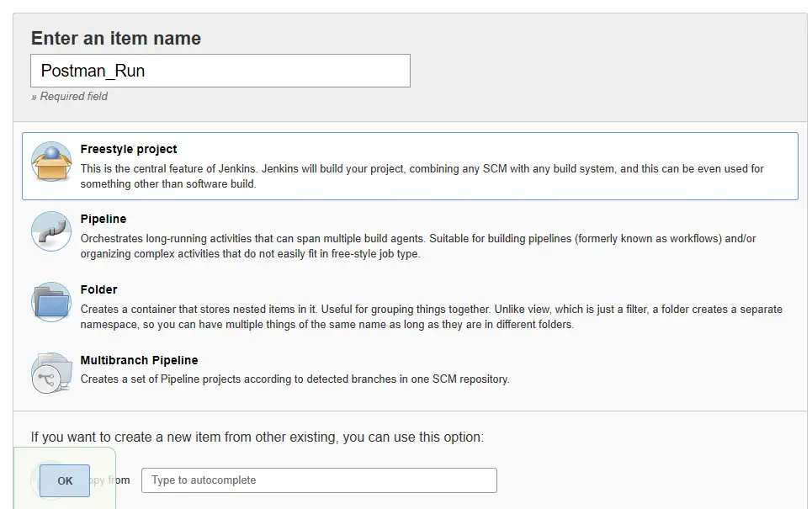Viewport: 812px width, 509px height.
Task: Click the OK button
Action: (x=65, y=481)
